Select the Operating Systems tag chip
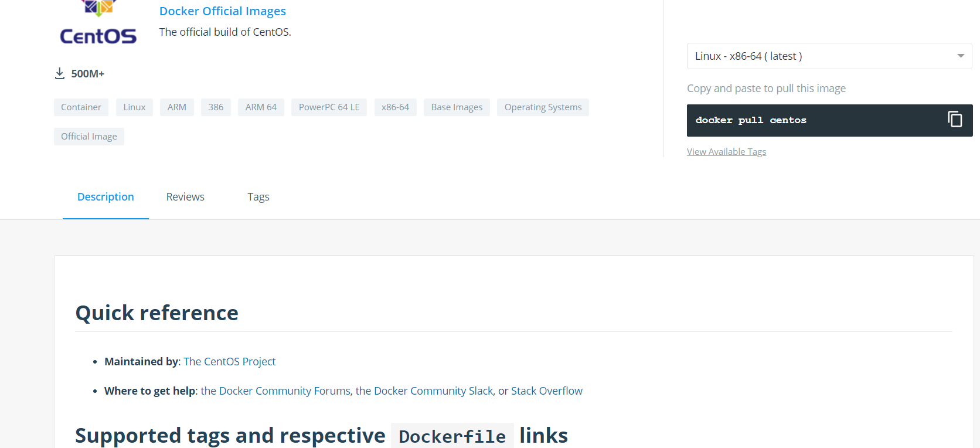 (x=543, y=107)
